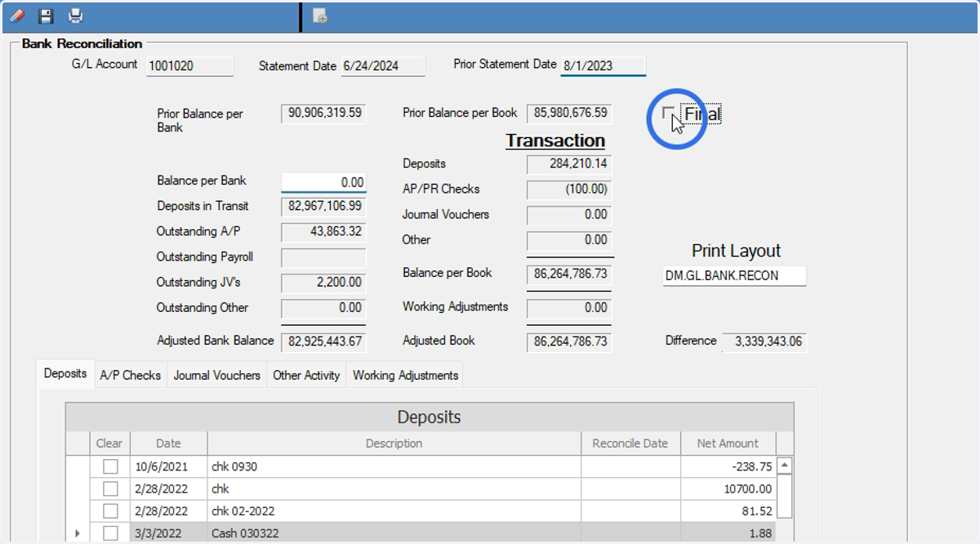The image size is (980, 544).
Task: Click the Transaction heading
Action: pos(555,140)
